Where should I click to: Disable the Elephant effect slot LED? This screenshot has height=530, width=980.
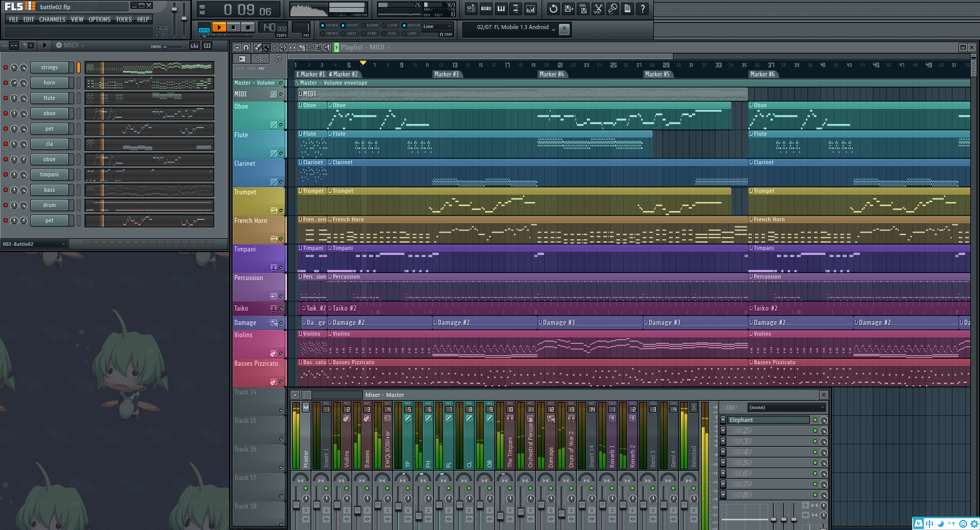(815, 420)
